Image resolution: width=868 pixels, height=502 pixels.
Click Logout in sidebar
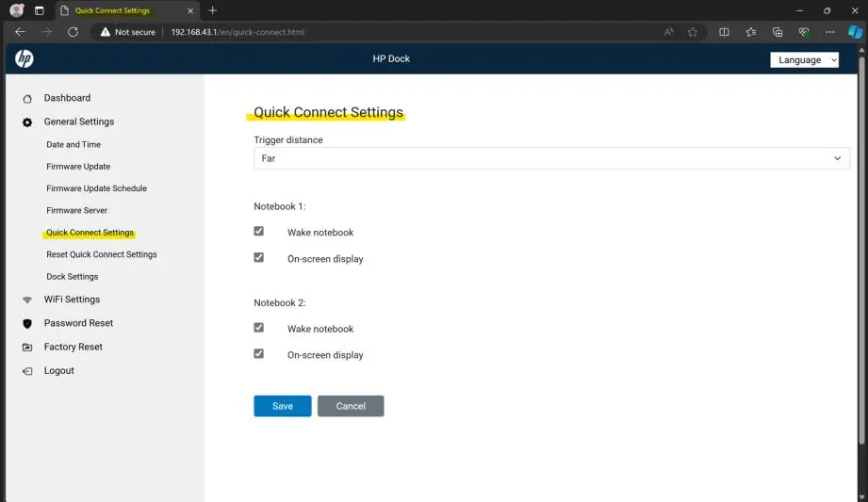click(x=58, y=371)
